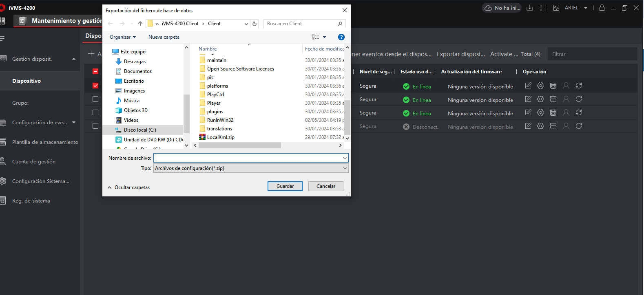644x295 pixels.
Task: Click the user icon on the disconnected device row
Action: 566,126
